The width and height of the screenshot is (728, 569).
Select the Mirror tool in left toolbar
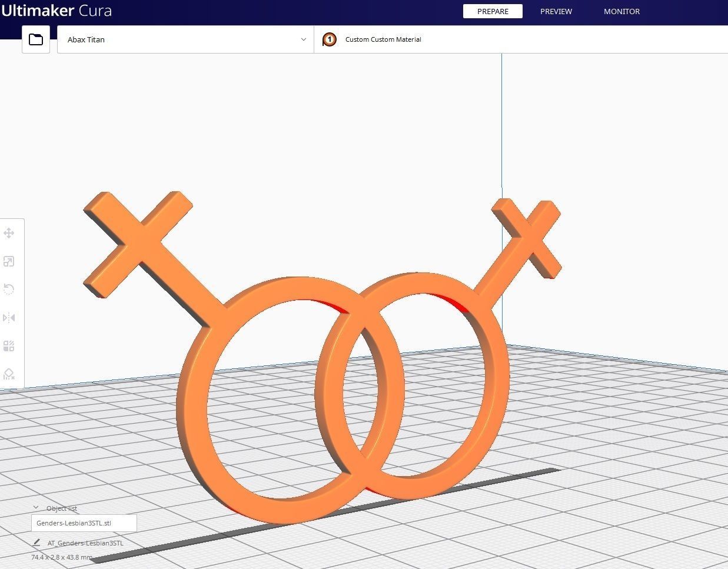(x=9, y=318)
